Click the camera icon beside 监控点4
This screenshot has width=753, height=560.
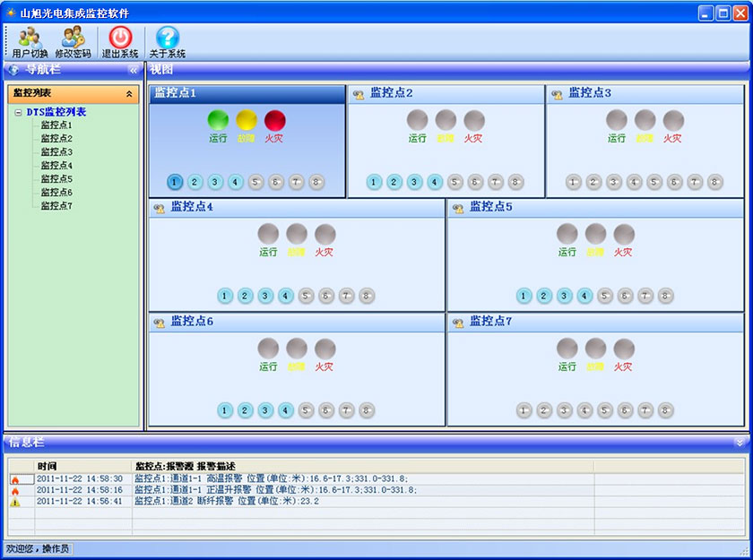pos(160,208)
